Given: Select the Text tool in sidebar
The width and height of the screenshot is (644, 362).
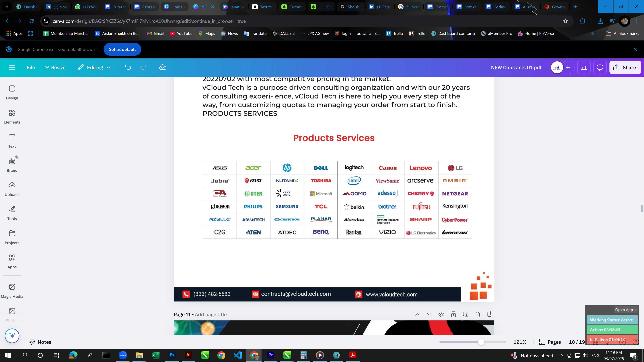Looking at the screenshot, I should pyautogui.click(x=12, y=141).
